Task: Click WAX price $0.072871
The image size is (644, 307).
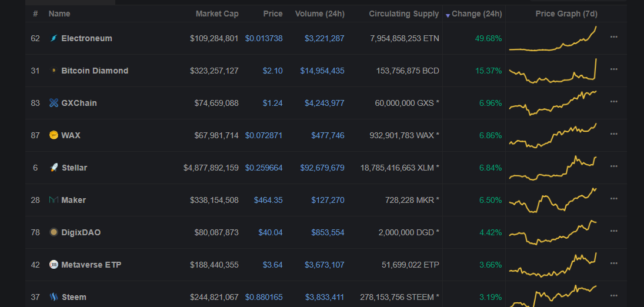Action: click(x=263, y=135)
